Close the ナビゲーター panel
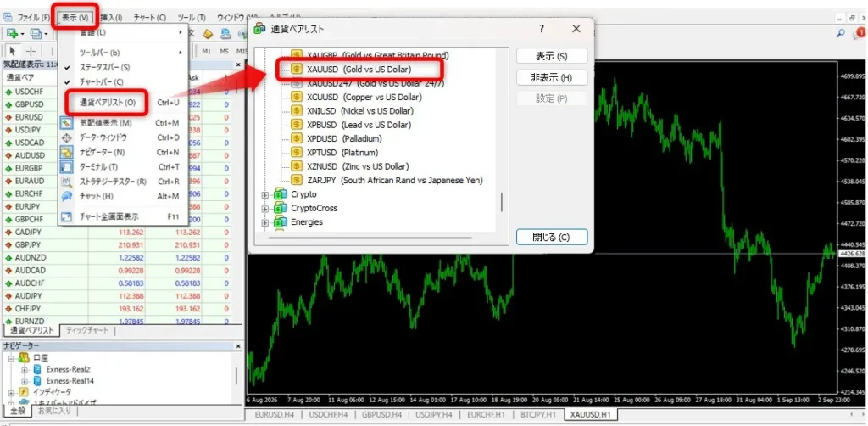This screenshot has width=868, height=426. 238,345
